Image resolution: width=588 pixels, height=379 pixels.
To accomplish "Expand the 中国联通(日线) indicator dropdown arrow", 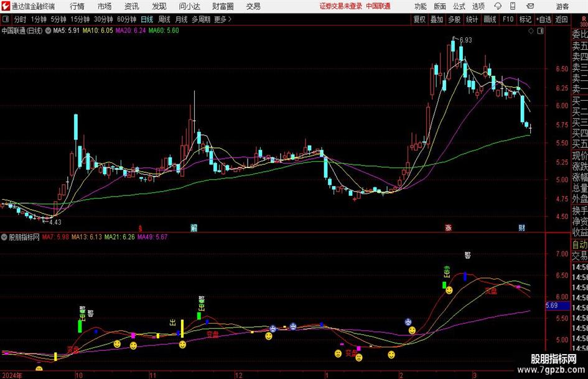I will pos(49,30).
